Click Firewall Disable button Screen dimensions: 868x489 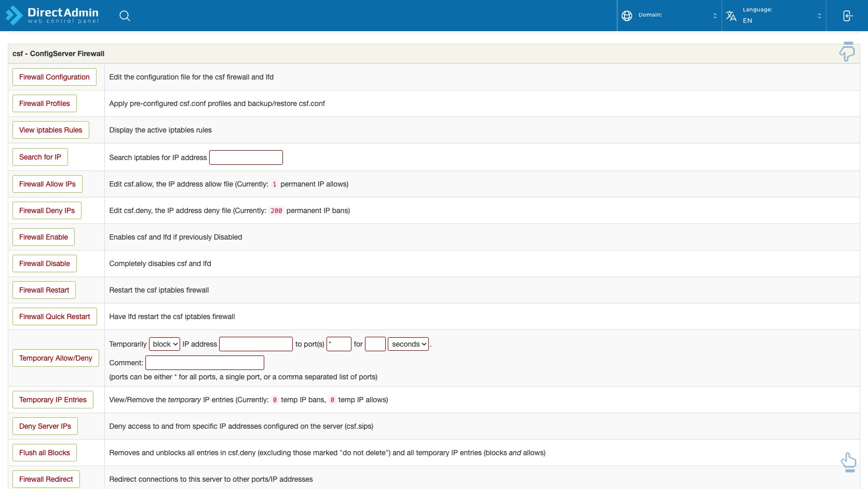point(45,263)
